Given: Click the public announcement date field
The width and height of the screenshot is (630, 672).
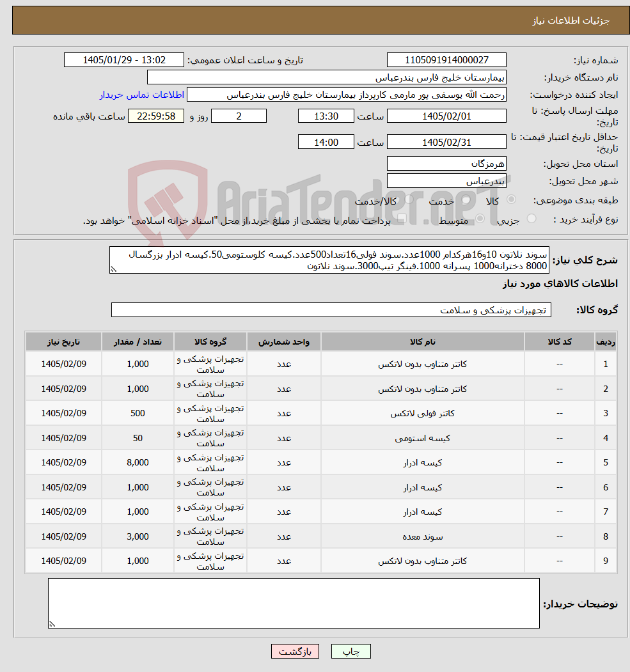Looking at the screenshot, I should pos(124,60).
